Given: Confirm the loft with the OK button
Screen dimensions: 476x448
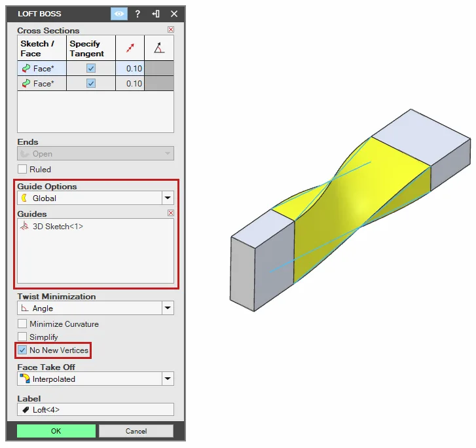Looking at the screenshot, I should coord(56,431).
